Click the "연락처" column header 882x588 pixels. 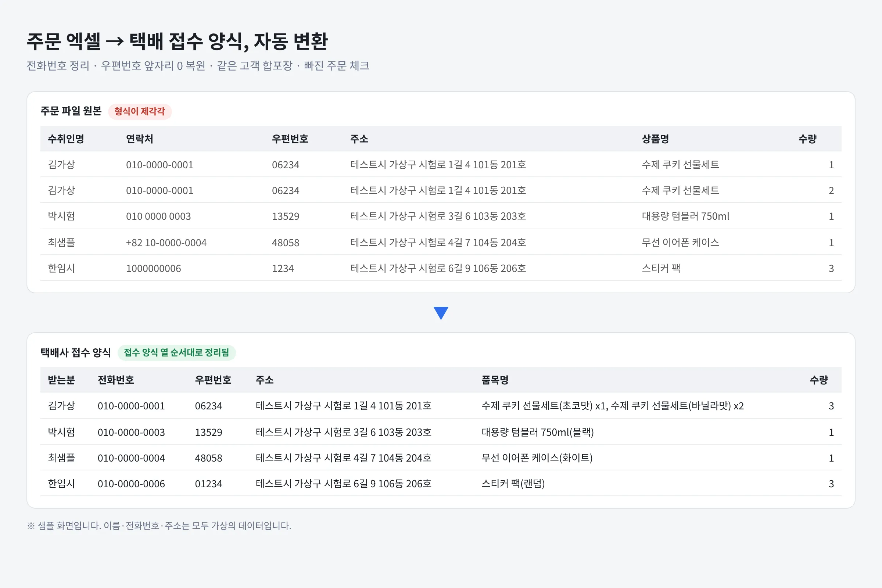coord(140,139)
